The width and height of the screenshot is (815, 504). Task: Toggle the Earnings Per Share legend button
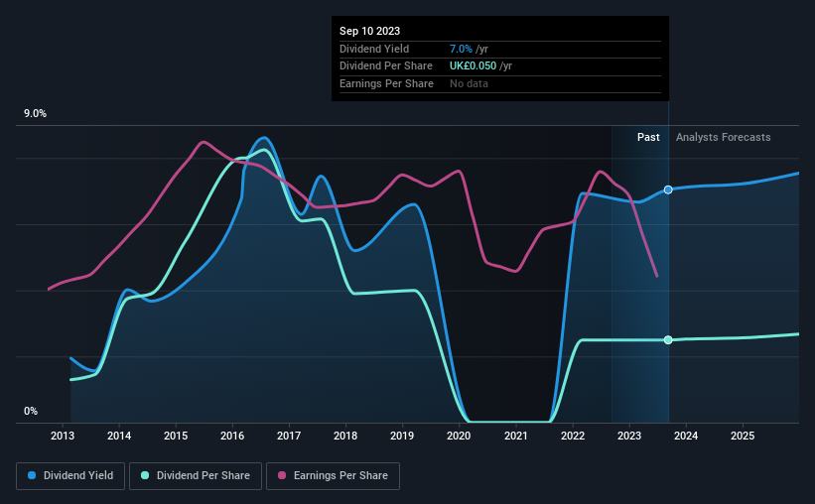pos(334,476)
